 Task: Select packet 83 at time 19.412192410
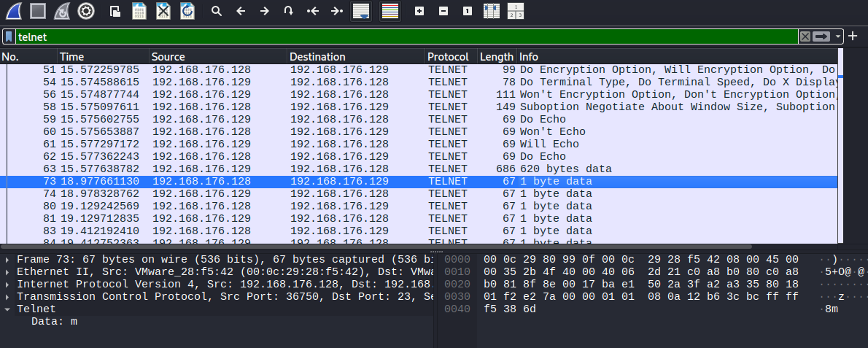(419, 231)
